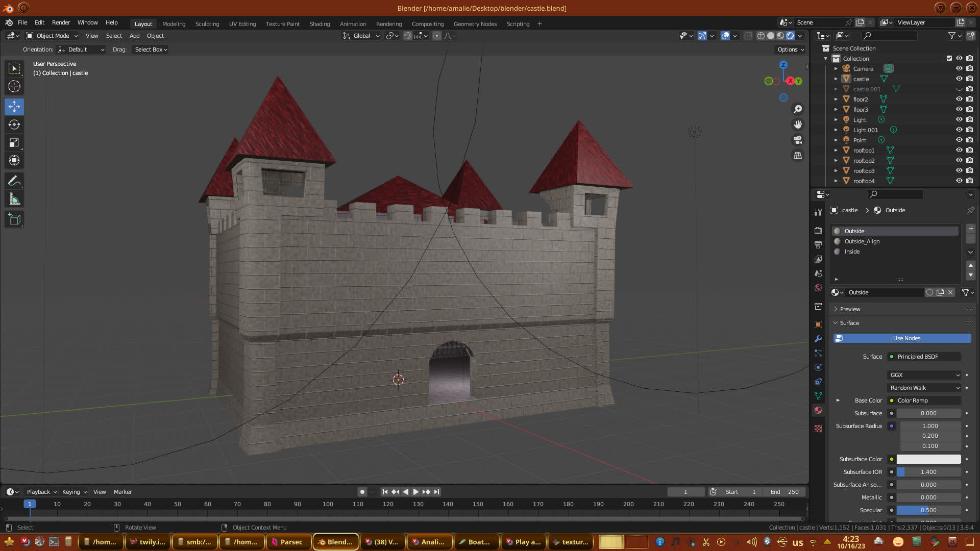Toggle camera view in viewport
Screen dimensions: 980x551
(798, 140)
